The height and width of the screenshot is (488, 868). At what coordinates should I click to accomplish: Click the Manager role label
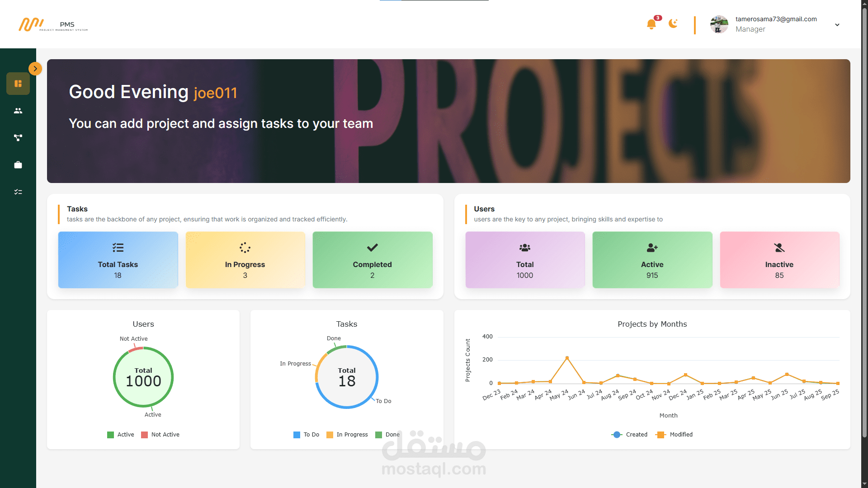(x=750, y=29)
